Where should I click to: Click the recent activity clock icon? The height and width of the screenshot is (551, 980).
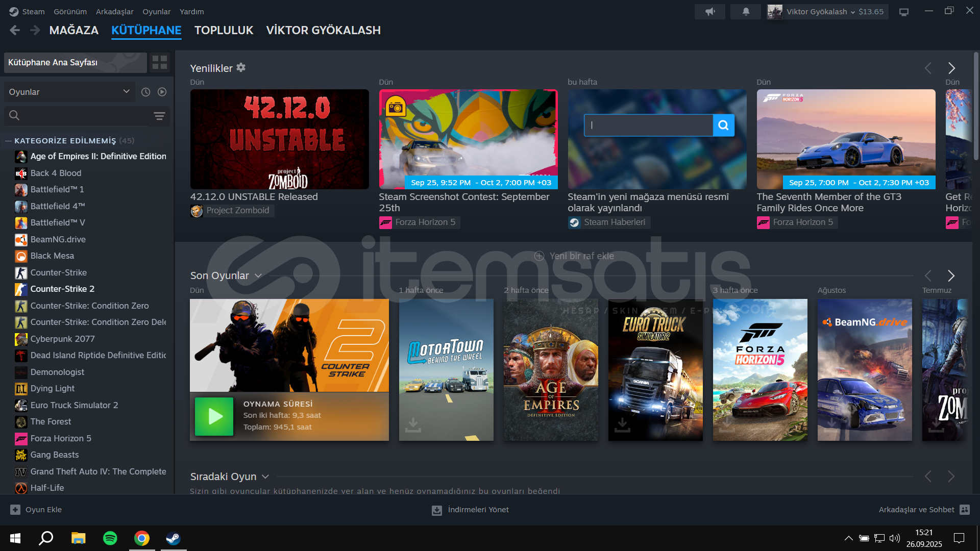pyautogui.click(x=145, y=92)
